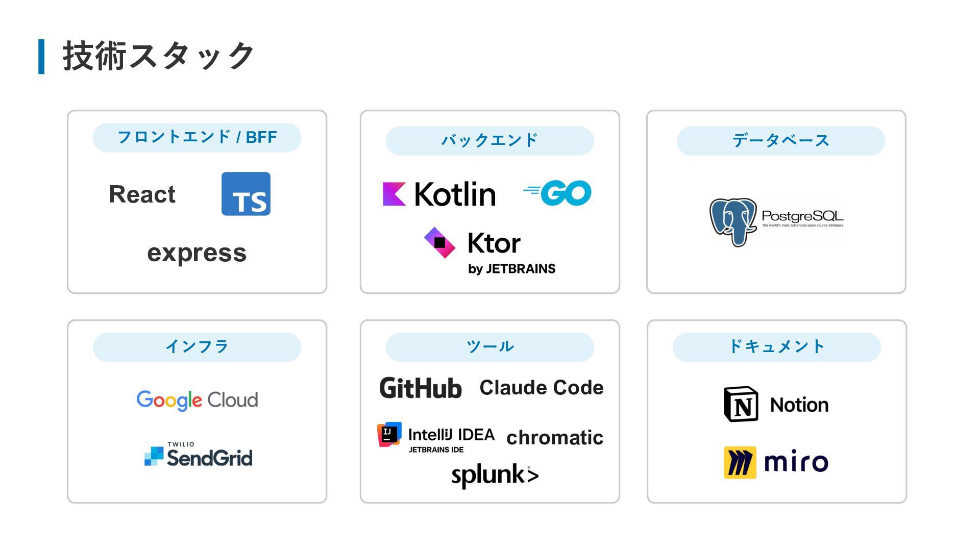The width and height of the screenshot is (980, 551).
Task: Select the バックエンド category label
Action: (x=490, y=141)
